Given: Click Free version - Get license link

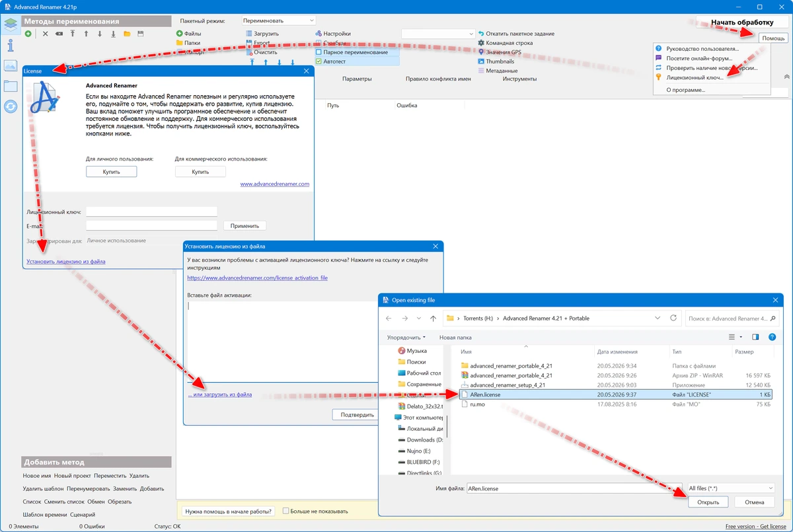Looking at the screenshot, I should click(755, 527).
